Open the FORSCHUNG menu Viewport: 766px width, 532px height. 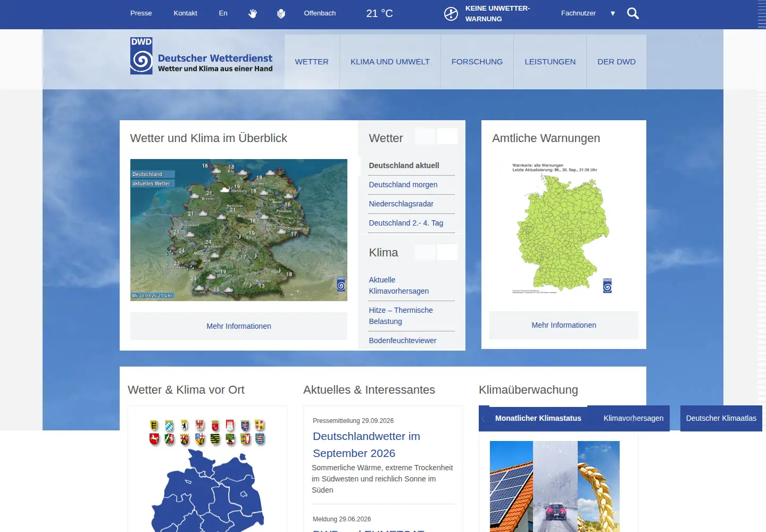coord(477,62)
